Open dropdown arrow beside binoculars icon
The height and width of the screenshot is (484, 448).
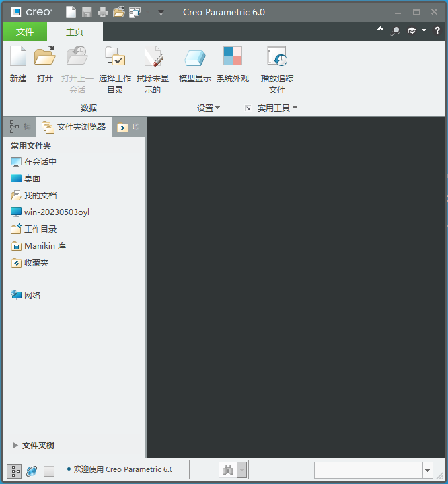click(x=242, y=470)
